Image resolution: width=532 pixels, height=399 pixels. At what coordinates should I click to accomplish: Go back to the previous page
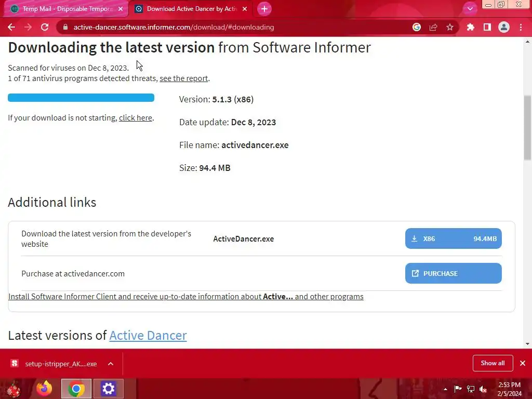click(x=11, y=27)
